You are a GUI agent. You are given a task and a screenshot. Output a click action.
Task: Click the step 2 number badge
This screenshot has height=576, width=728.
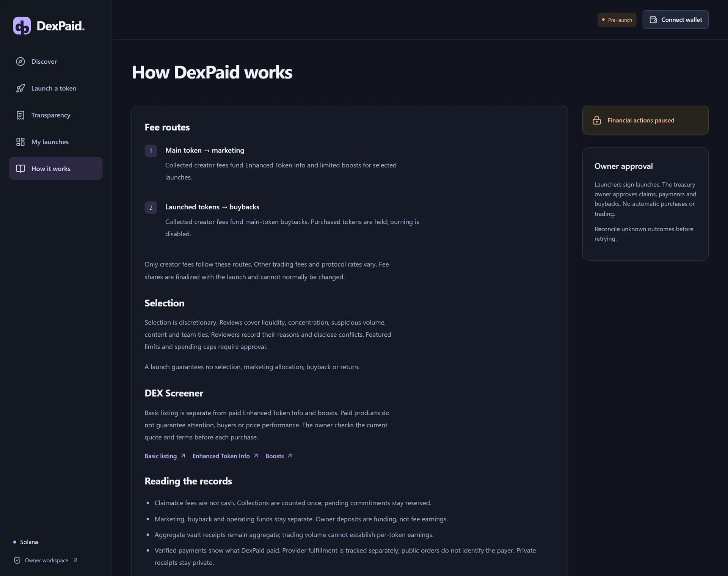click(151, 207)
